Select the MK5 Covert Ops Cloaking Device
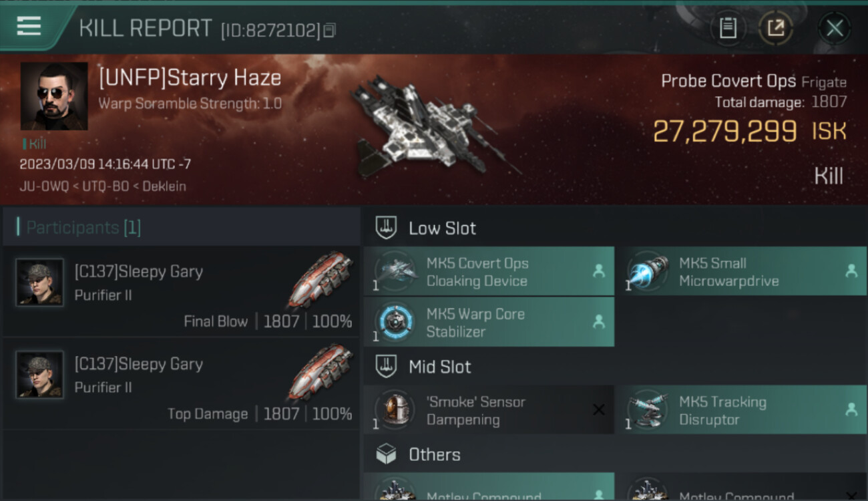Image resolution: width=868 pixels, height=501 pixels. [x=489, y=271]
